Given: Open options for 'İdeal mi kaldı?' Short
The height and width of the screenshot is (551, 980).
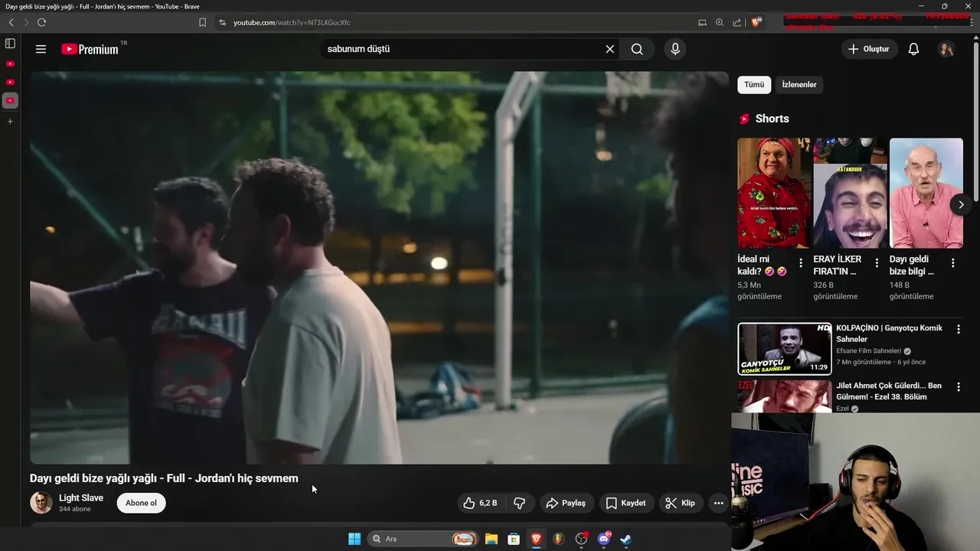Looking at the screenshot, I should tap(801, 262).
